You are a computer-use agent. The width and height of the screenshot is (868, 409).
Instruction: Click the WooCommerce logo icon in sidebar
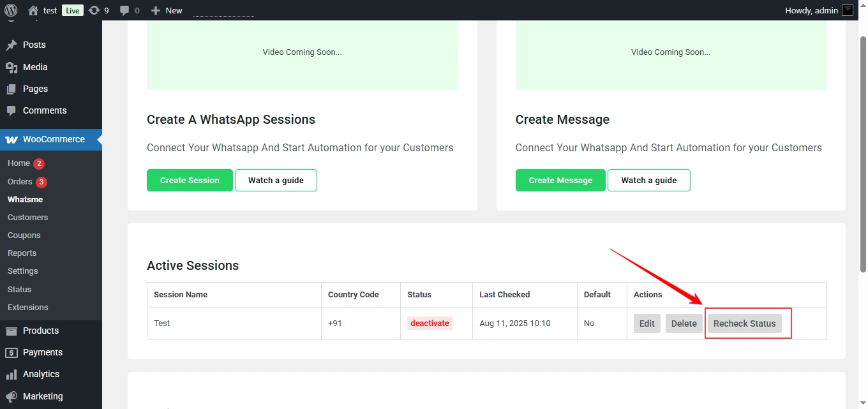tap(11, 139)
